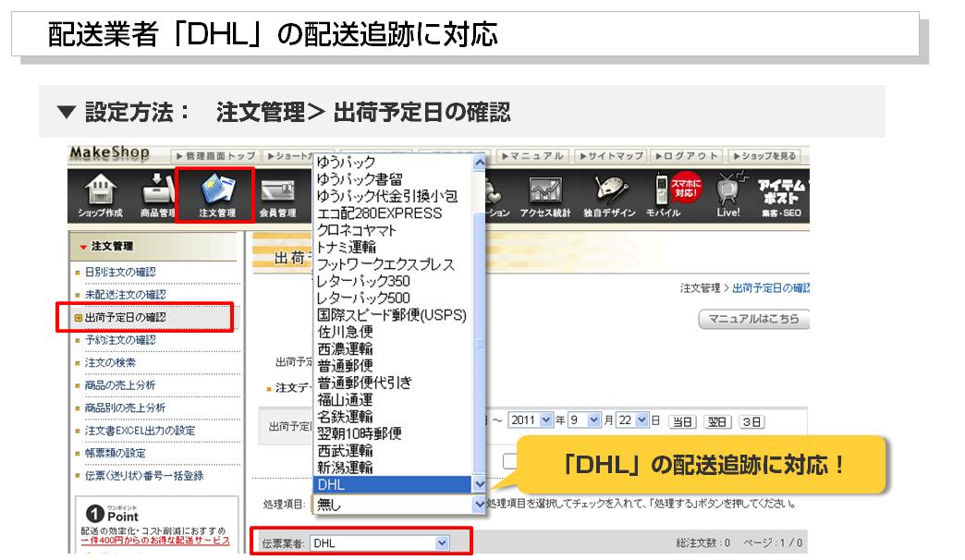Select 佐川急便 in the carrier list

[x=394, y=333]
